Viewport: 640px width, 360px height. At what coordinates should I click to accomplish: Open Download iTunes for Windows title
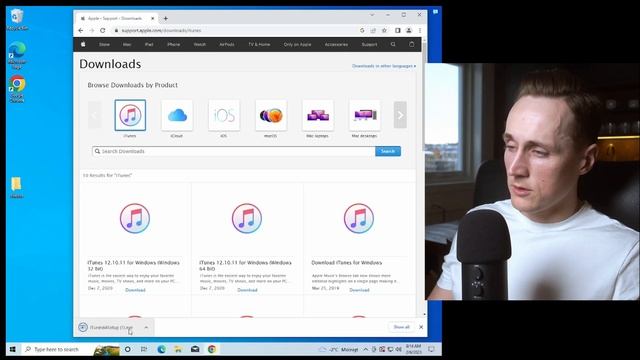347,262
